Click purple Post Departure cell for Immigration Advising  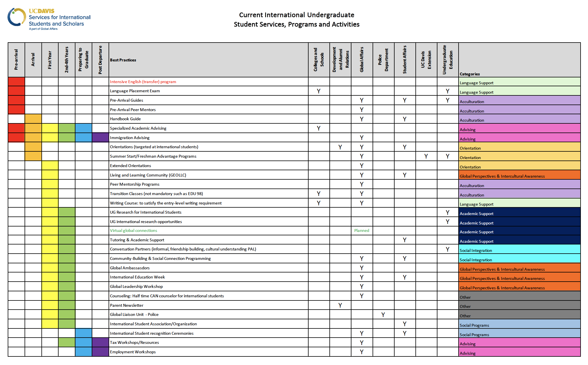tap(100, 138)
